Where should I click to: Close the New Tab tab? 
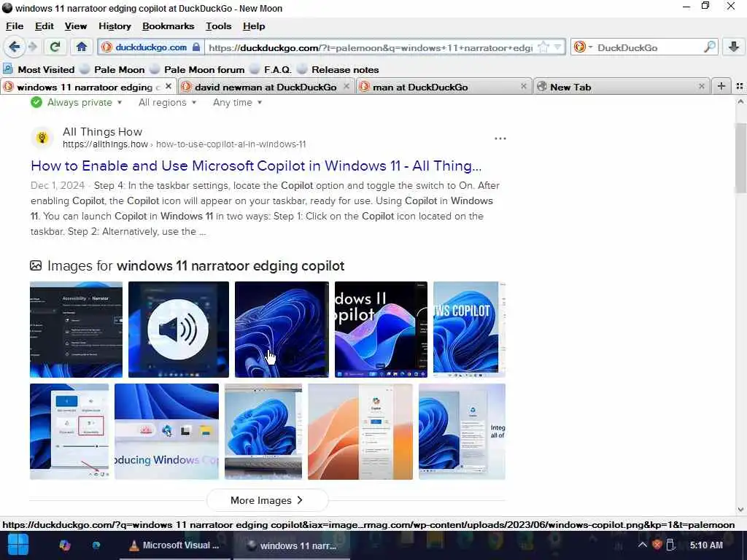click(701, 86)
